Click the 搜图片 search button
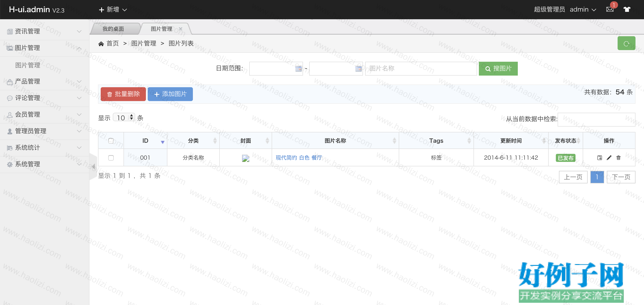 click(498, 69)
